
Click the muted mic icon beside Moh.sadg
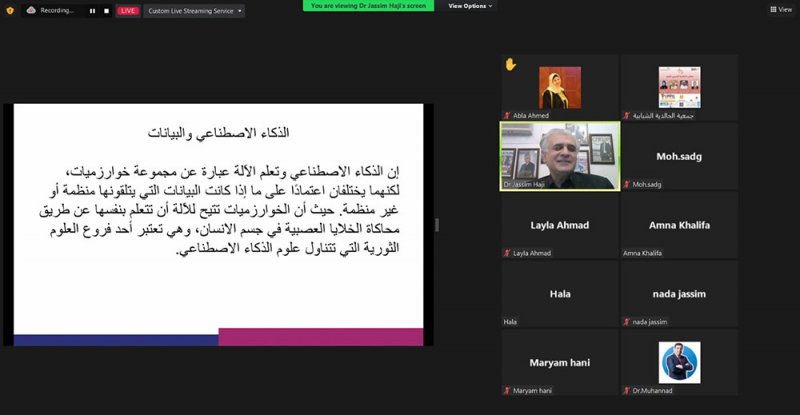point(627,184)
